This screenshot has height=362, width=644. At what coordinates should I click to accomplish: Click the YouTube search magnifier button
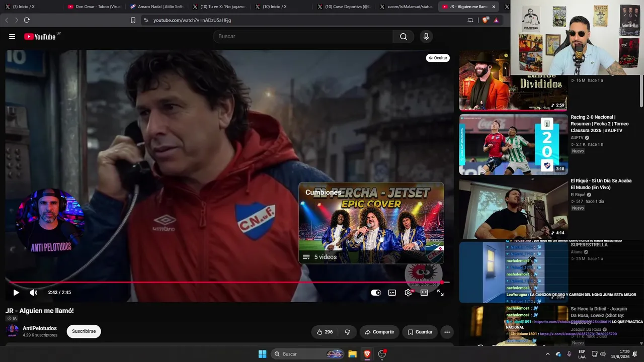[404, 37]
